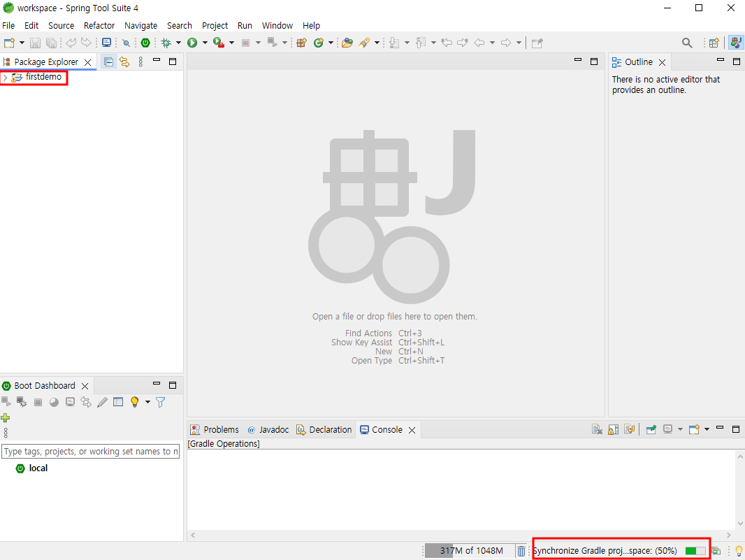This screenshot has width=745, height=560.
Task: Click the Gradle sync progress bar
Action: [x=695, y=551]
